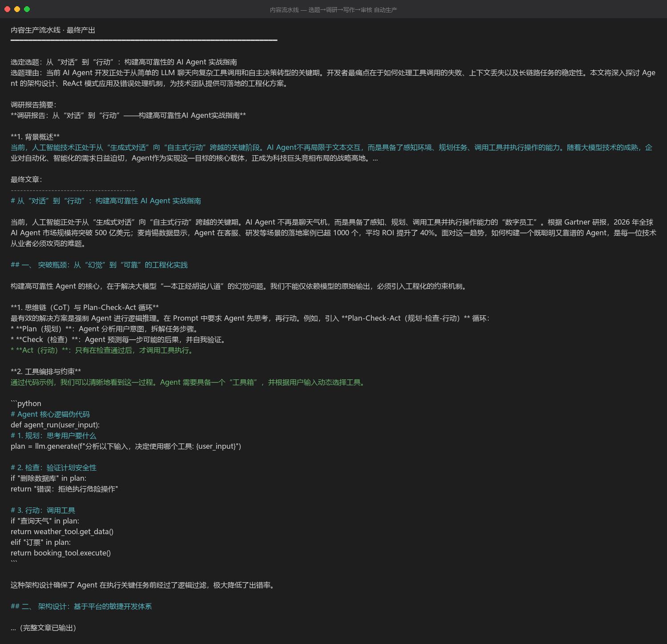Click the sentence starting 这种架构设计确保了
This screenshot has height=644, width=667.
[x=143, y=585]
